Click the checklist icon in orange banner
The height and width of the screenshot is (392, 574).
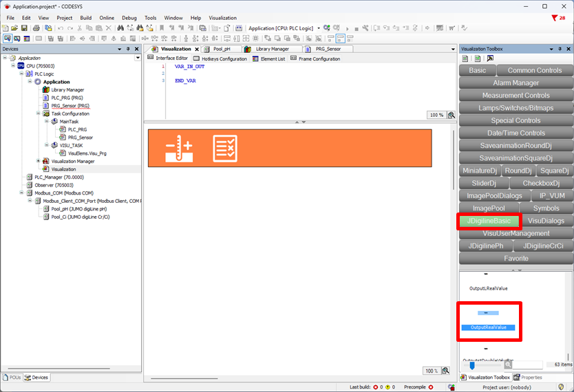(225, 149)
